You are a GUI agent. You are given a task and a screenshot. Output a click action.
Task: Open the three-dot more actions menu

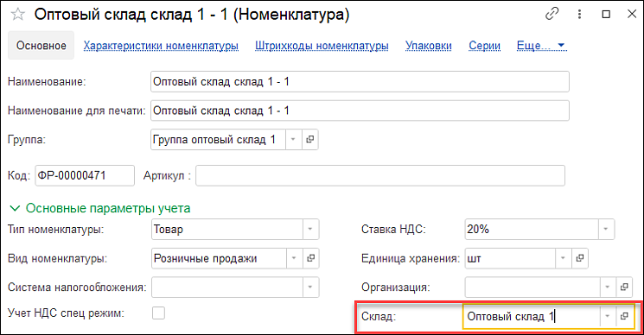[579, 15]
